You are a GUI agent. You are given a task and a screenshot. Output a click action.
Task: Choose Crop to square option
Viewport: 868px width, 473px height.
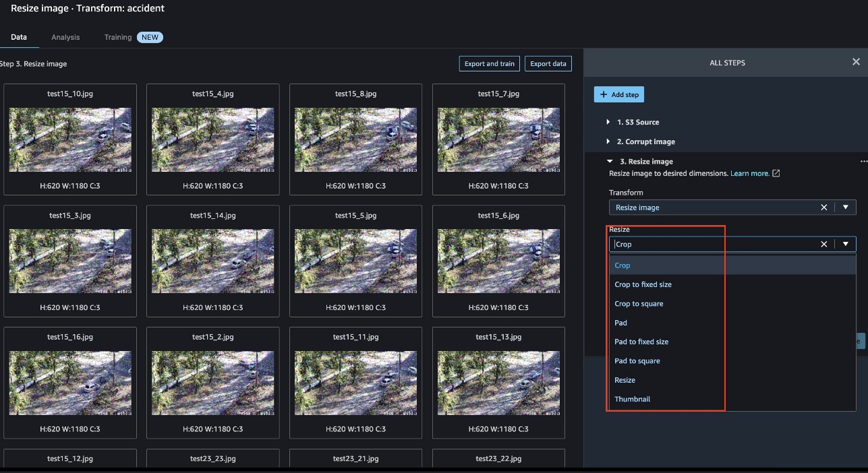click(x=732, y=304)
